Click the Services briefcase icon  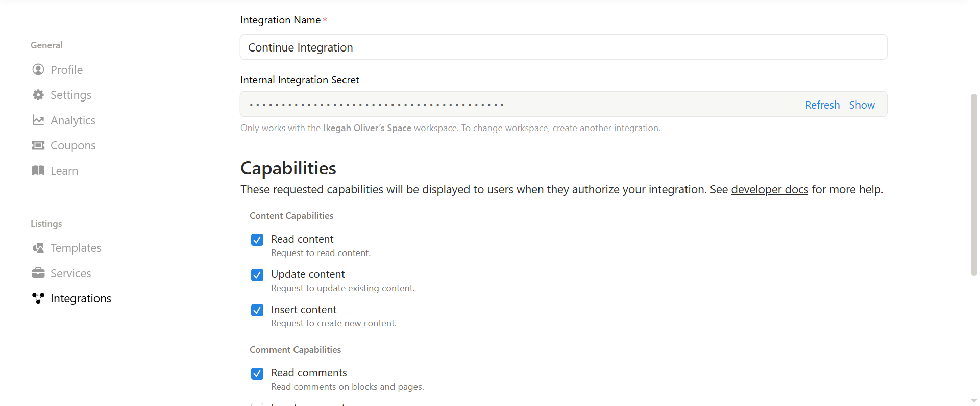click(38, 273)
